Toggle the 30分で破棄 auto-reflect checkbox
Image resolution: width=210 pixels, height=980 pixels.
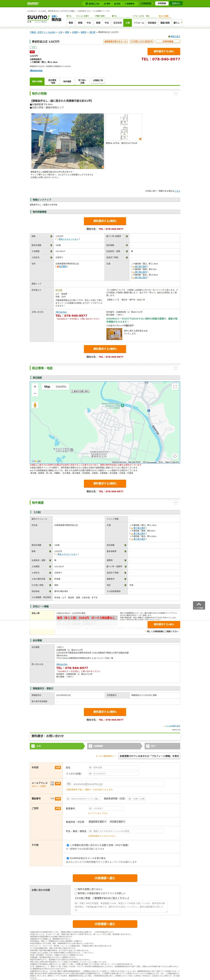tap(68, 845)
